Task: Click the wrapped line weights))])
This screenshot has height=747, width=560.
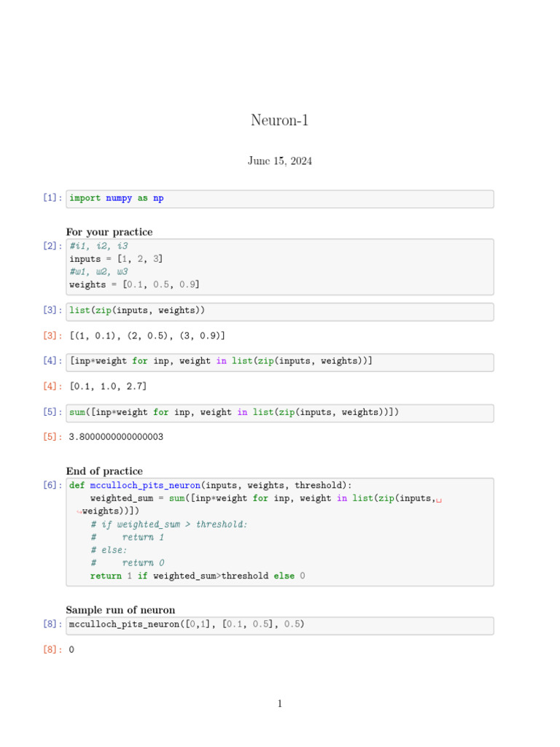Action: [108, 511]
